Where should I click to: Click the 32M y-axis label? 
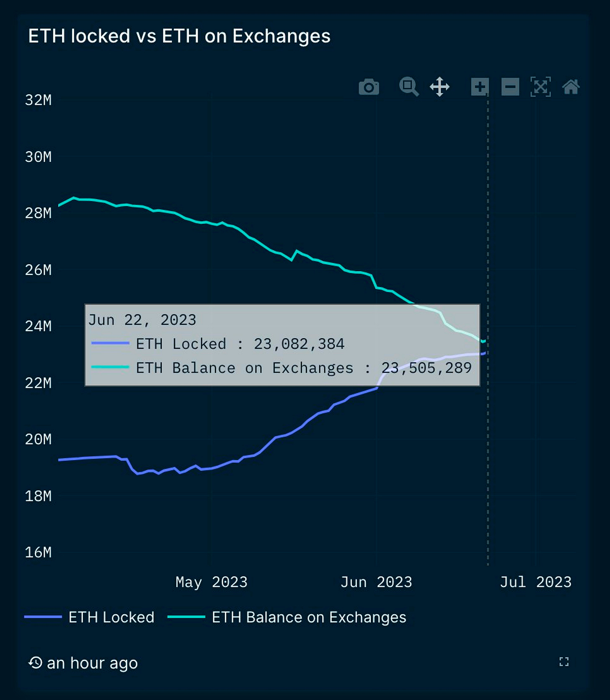pyautogui.click(x=38, y=100)
